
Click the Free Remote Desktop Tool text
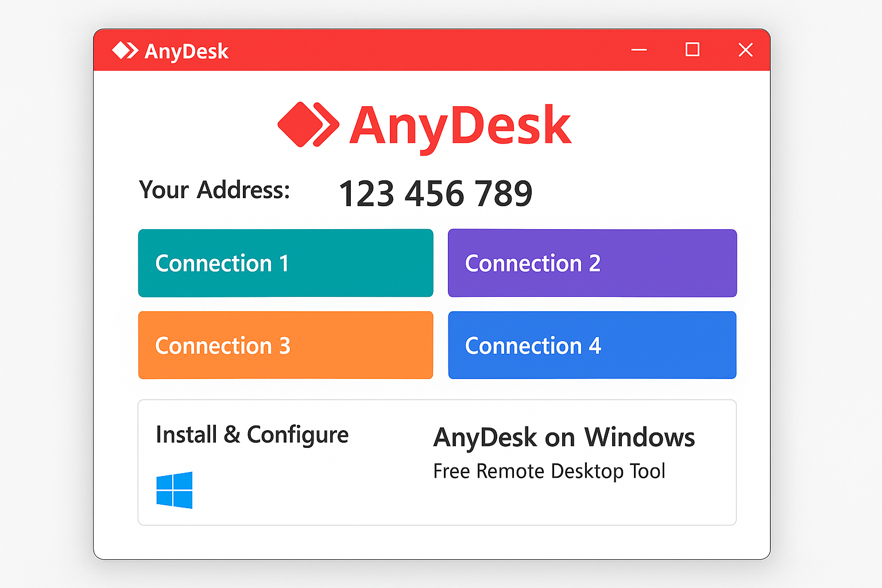pyautogui.click(x=549, y=471)
